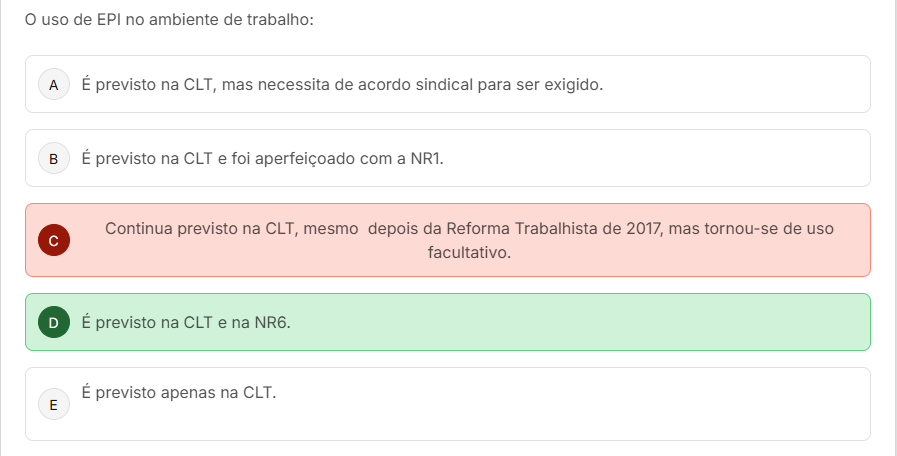Click 'Continua previsto na CLT' phrase
Viewport: 897px width, 456px height.
(x=200, y=228)
